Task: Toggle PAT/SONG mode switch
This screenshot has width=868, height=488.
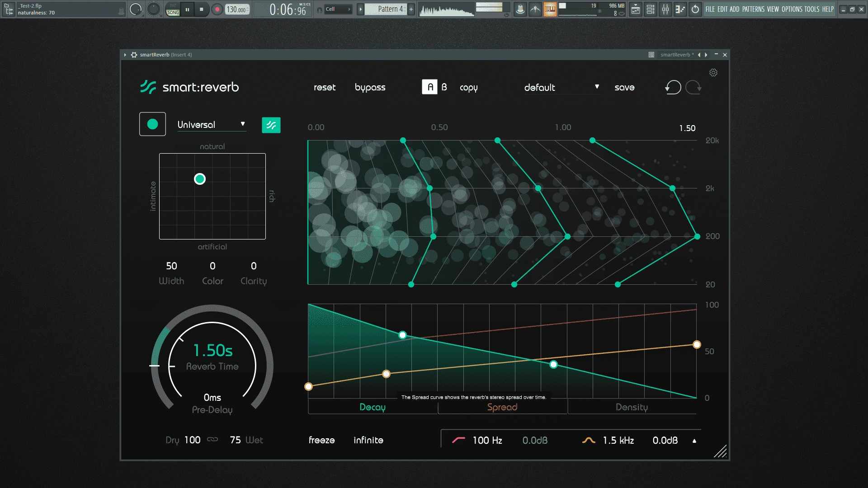Action: point(173,9)
